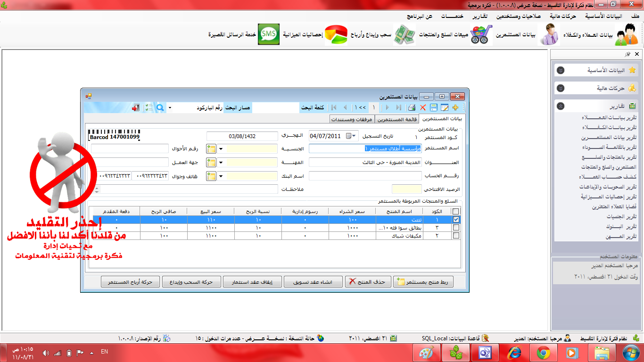Click the checklist icon beside the magnifier
Image resolution: width=644 pixels, height=362 pixels.
coord(149,107)
